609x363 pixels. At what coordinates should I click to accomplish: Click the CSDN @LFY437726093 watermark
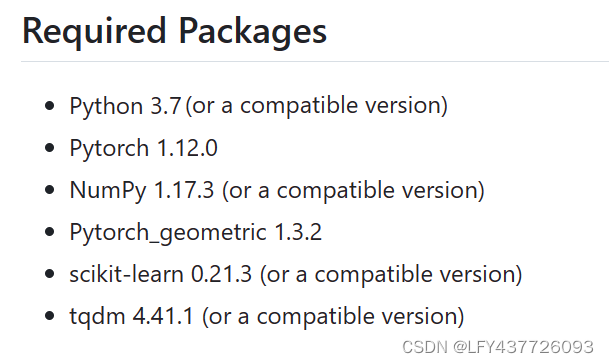tap(498, 347)
